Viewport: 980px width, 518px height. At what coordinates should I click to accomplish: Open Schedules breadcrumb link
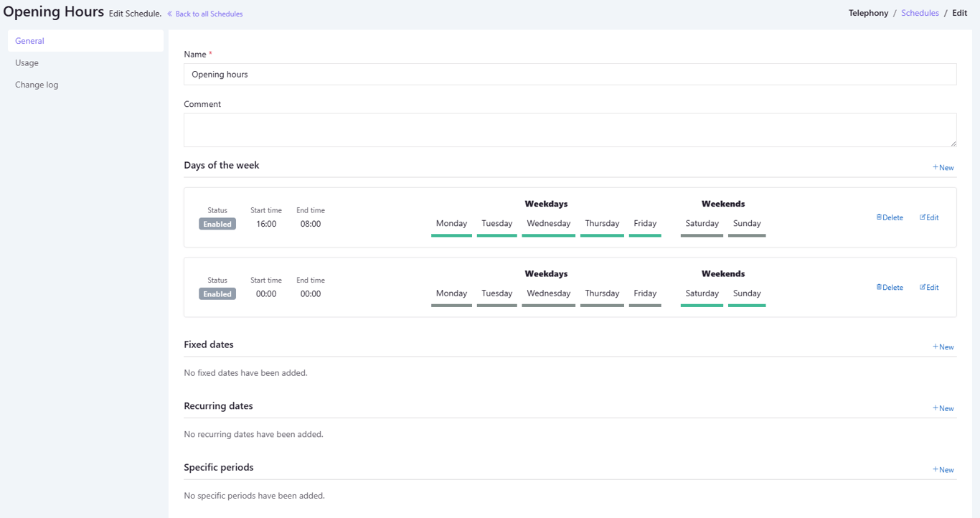[x=920, y=13]
